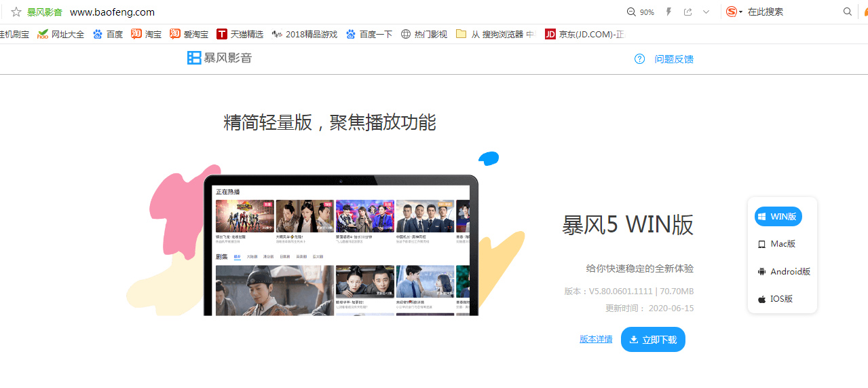Click the lightning speed-mode icon
The height and width of the screenshot is (388, 868).
[x=668, y=12]
